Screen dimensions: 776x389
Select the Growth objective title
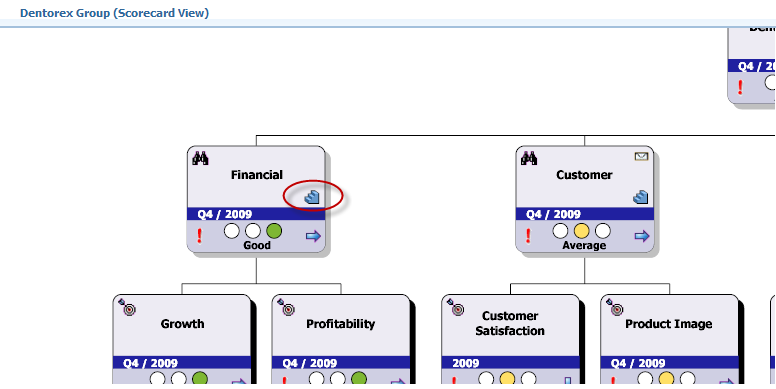pyautogui.click(x=183, y=324)
